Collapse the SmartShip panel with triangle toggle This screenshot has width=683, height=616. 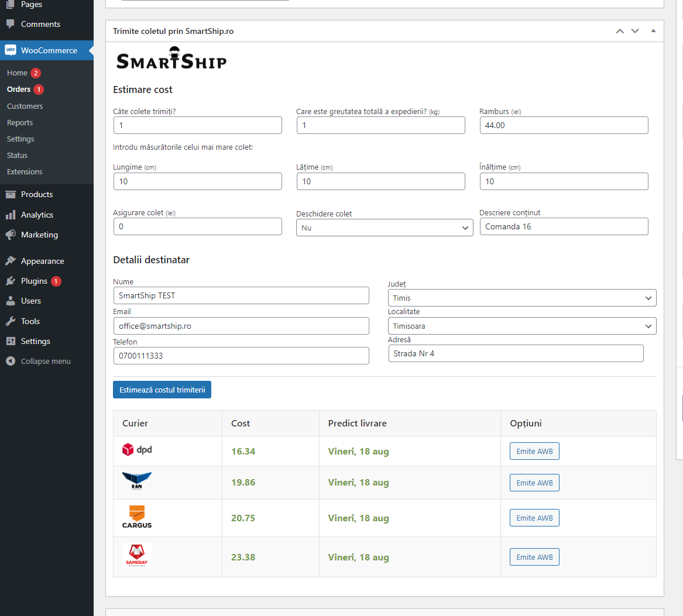pos(653,31)
